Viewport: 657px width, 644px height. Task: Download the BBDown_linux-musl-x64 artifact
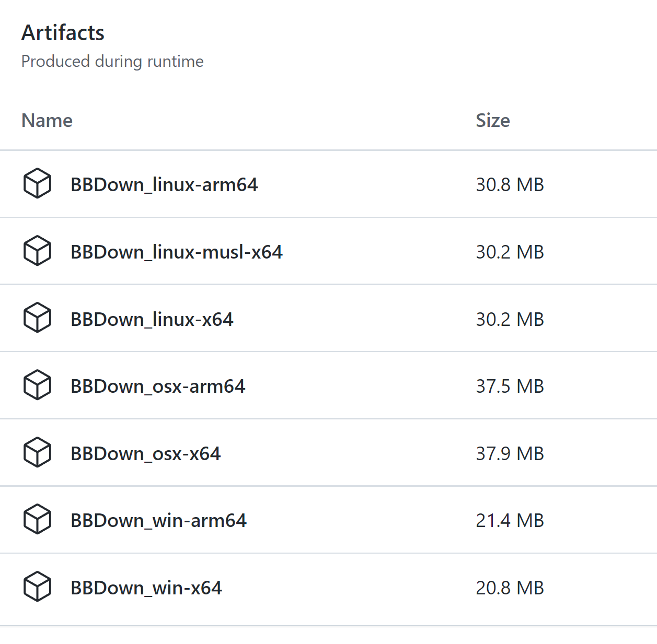(177, 251)
